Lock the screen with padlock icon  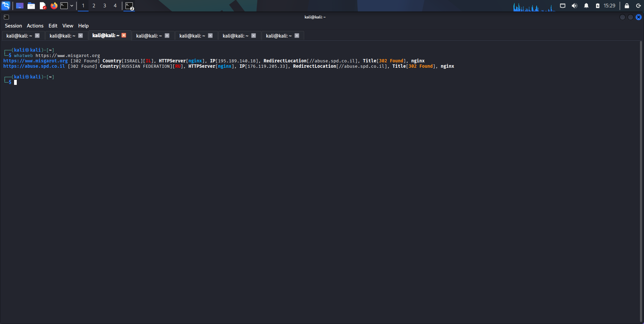pyautogui.click(x=627, y=6)
